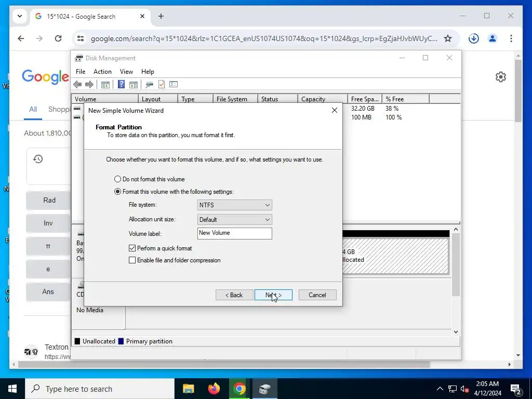The image size is (532, 399).
Task: Open the File system NTFS dropdown
Action: pyautogui.click(x=234, y=205)
